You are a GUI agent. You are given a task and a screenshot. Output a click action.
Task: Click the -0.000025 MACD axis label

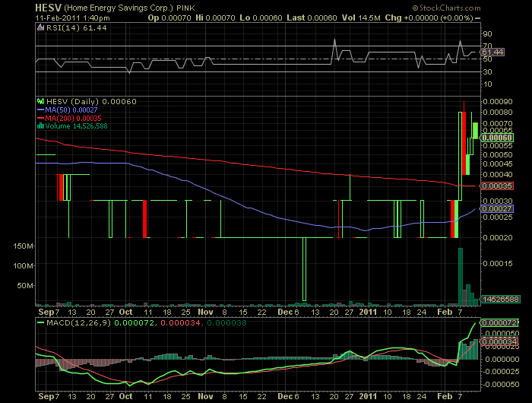(501, 371)
